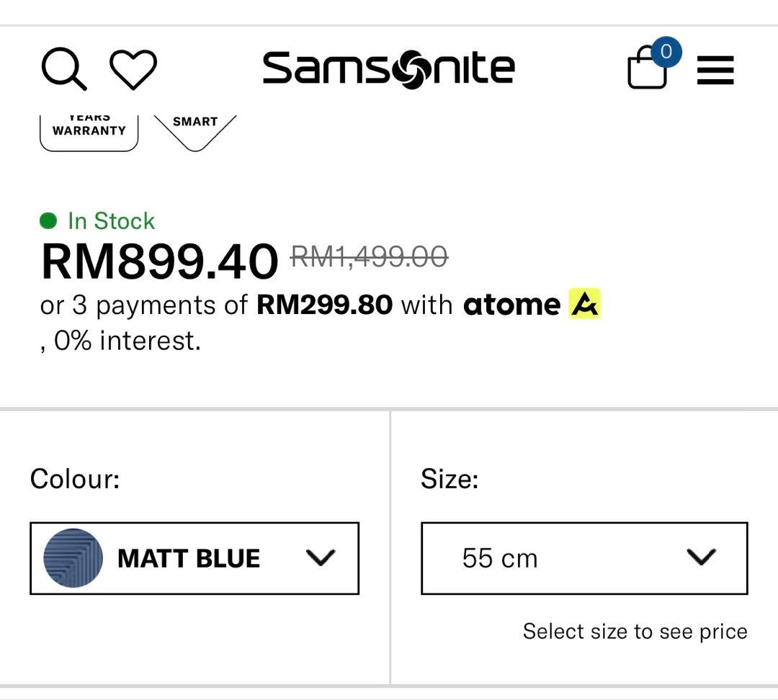Expand the Size dropdown chevron
The image size is (778, 700).
(701, 557)
